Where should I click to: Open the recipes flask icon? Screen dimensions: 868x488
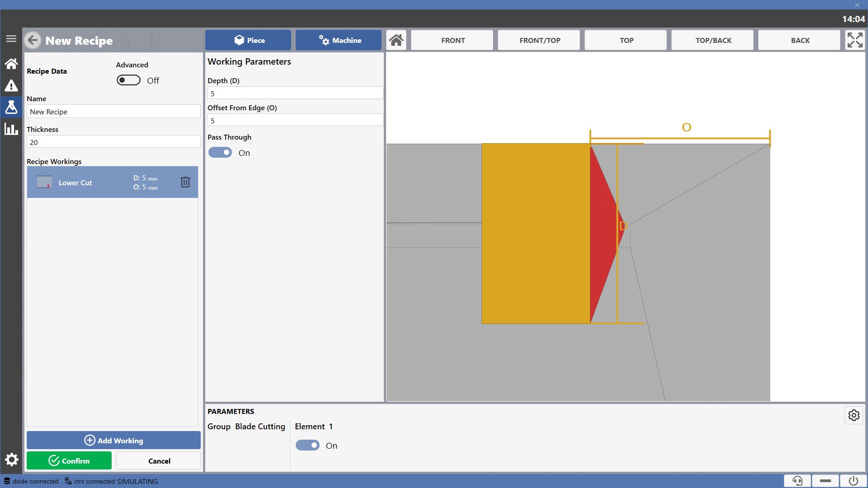click(11, 107)
